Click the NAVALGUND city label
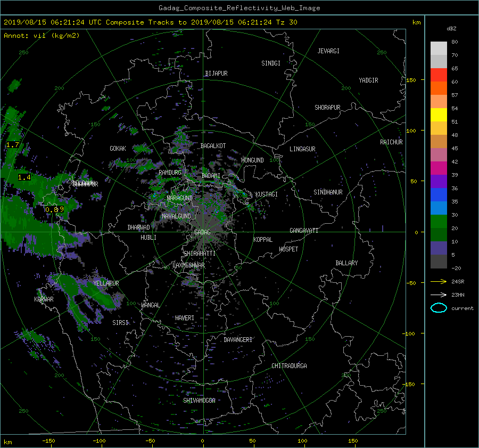Screen dimensions: 479x448 click(176, 216)
